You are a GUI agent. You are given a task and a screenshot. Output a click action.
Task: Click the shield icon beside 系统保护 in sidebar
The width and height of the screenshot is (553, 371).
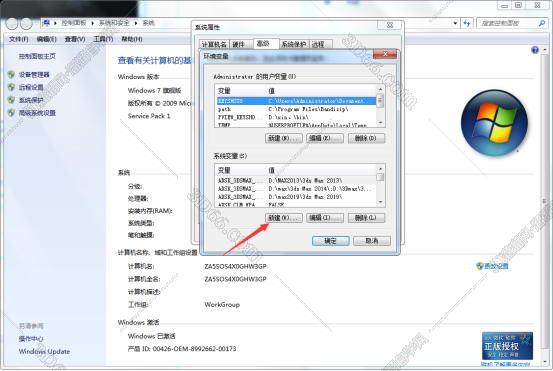[x=11, y=100]
